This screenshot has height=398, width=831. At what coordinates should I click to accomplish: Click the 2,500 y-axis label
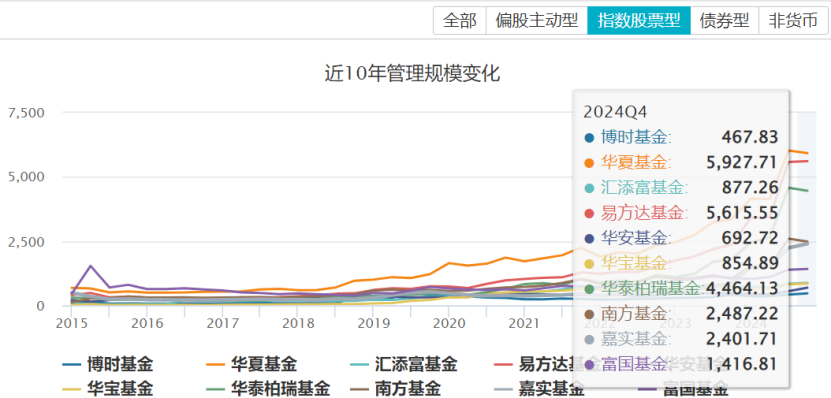[26, 242]
